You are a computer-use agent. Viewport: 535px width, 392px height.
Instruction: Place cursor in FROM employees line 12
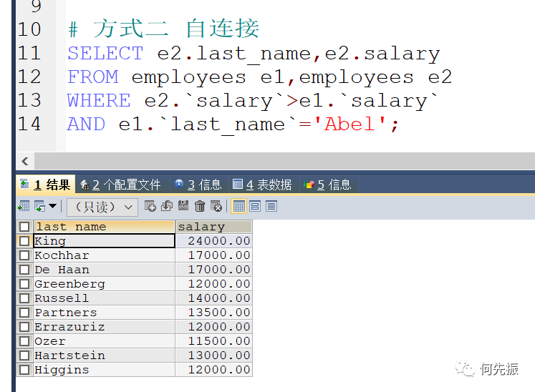point(259,77)
